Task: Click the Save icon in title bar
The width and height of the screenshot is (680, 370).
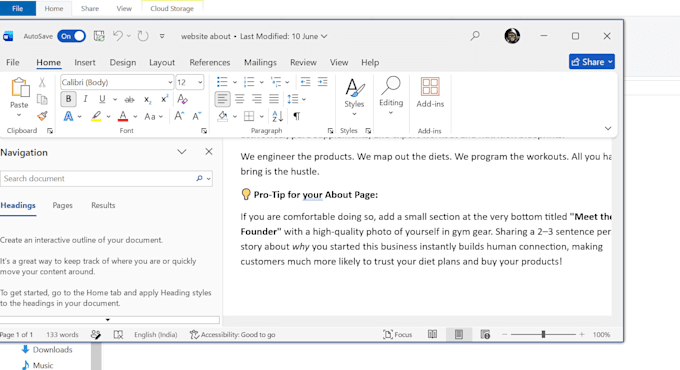Action: click(x=99, y=36)
